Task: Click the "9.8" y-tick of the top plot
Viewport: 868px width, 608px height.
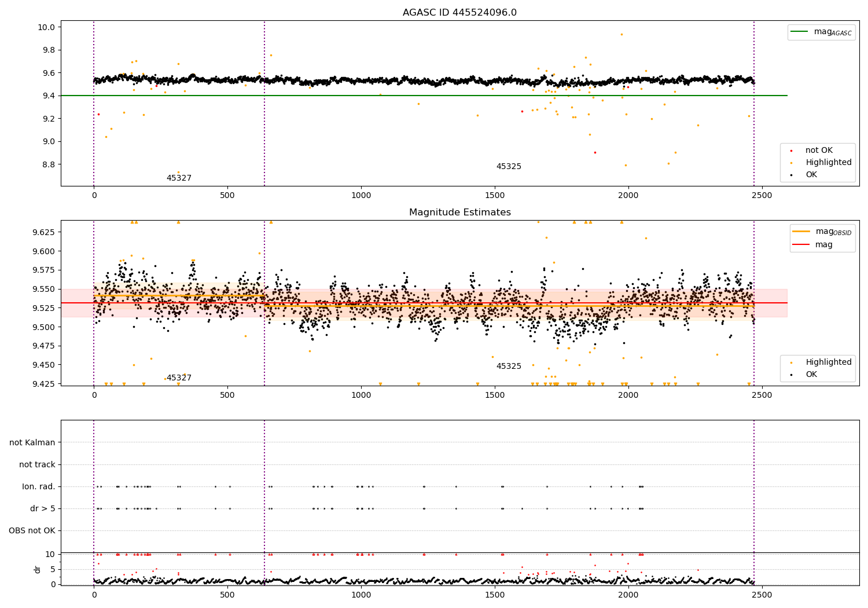Action: click(x=49, y=50)
